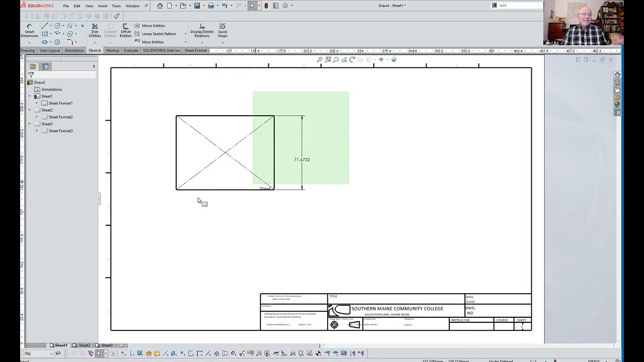This screenshot has width=644, height=362.
Task: Activate the Spline sketch tool
Action: point(70,26)
